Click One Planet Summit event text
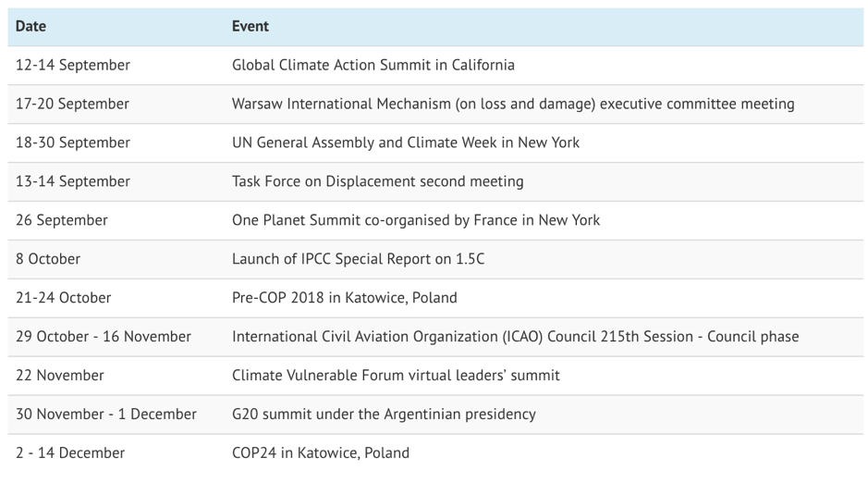Screen dimensions: 868x483 tap(415, 220)
